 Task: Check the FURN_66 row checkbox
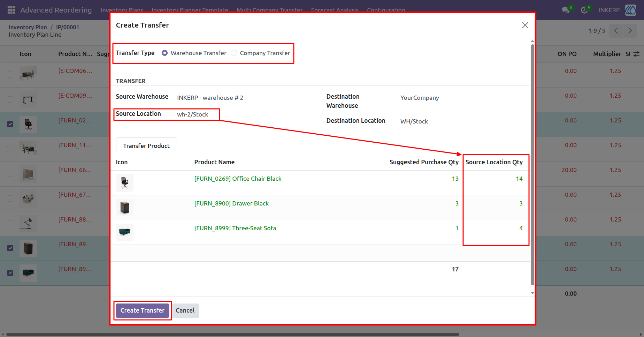pos(10,174)
